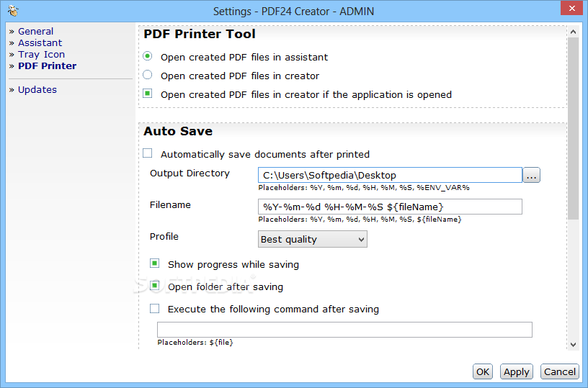Click the scrollbar up arrow
The width and height of the screenshot is (588, 388).
[573, 32]
